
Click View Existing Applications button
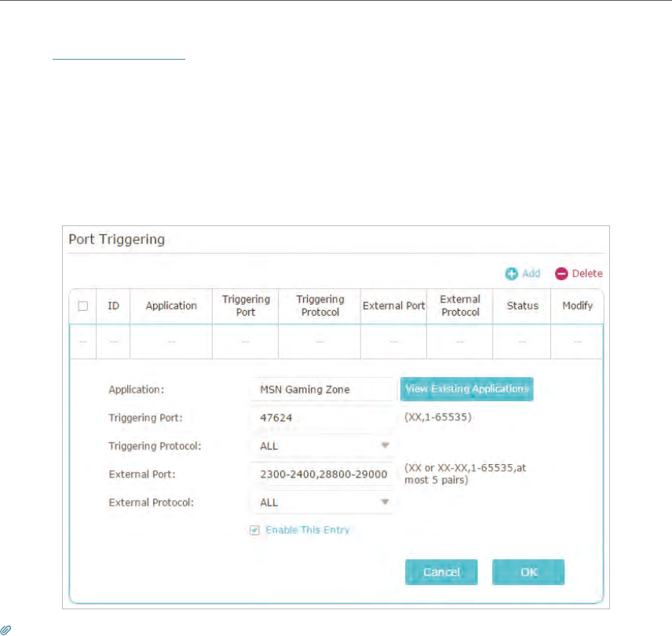(467, 389)
